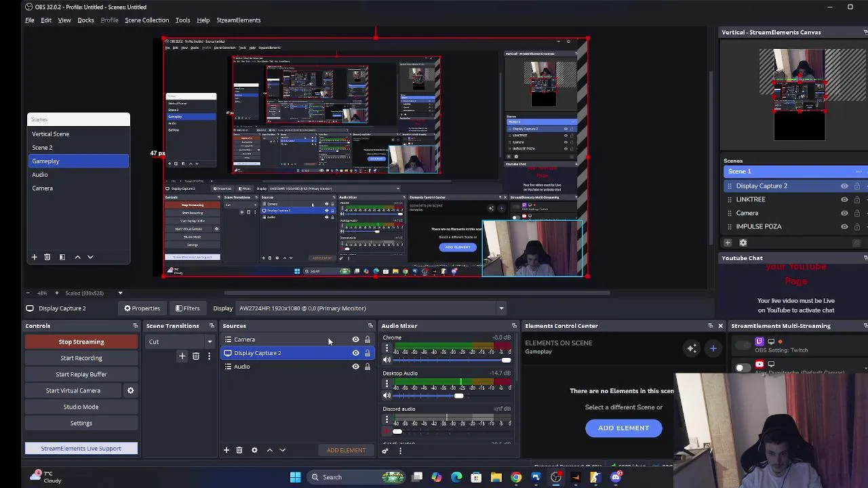Open transition properties three-dot menu
868x488 pixels.
pyautogui.click(x=209, y=356)
